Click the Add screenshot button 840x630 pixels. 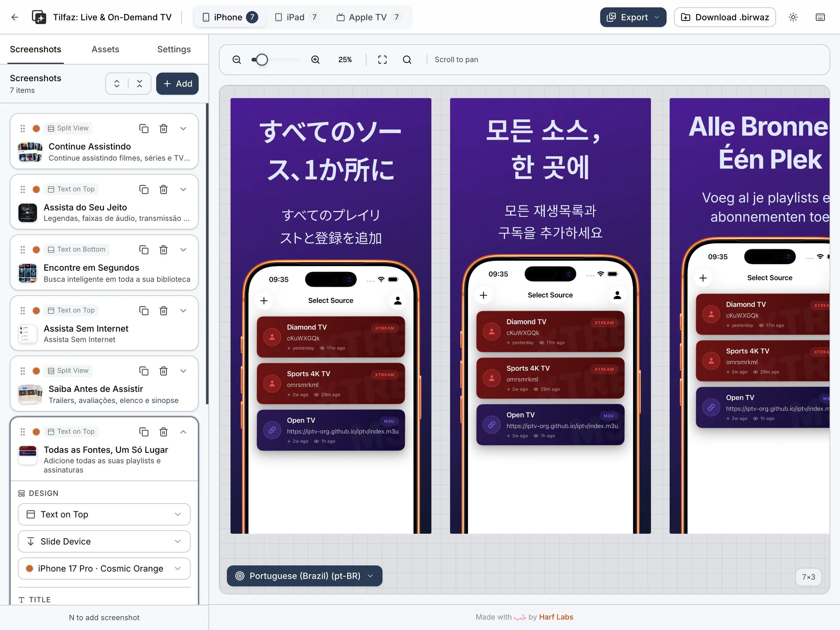tap(177, 84)
